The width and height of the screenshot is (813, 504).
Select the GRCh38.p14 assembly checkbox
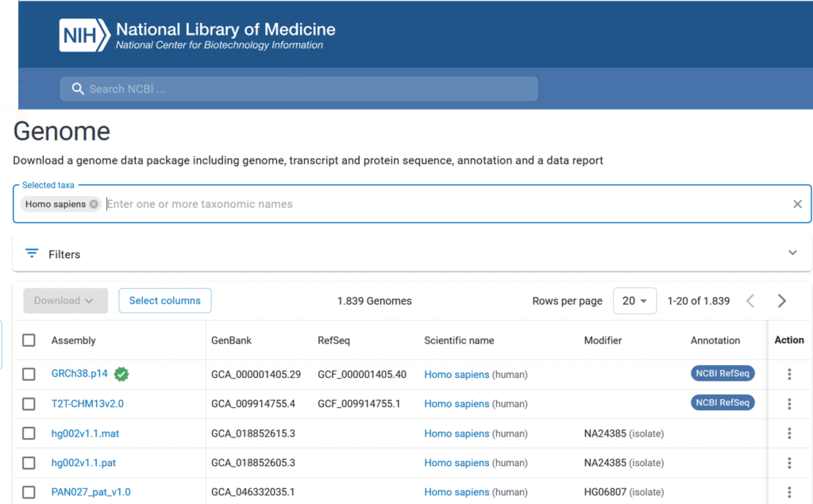[x=29, y=375]
